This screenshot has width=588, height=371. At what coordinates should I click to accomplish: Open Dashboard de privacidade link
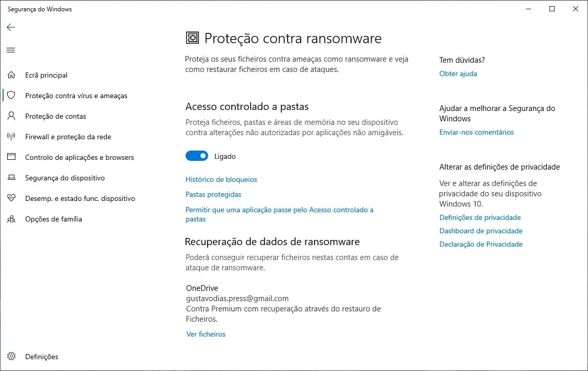point(481,231)
